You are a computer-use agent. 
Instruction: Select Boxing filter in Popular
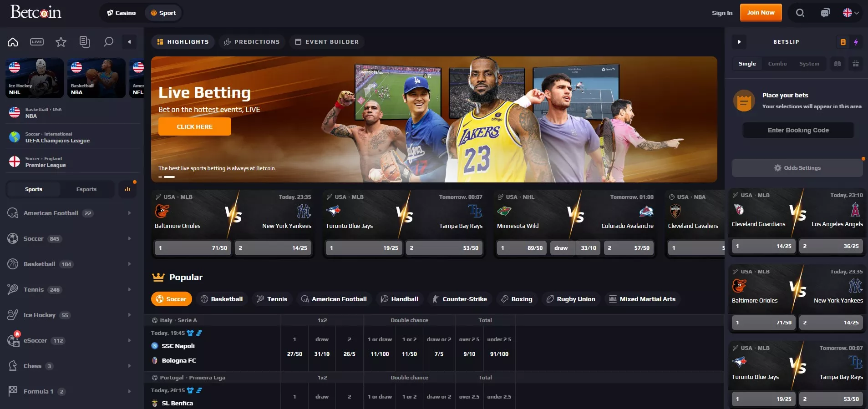click(x=517, y=299)
